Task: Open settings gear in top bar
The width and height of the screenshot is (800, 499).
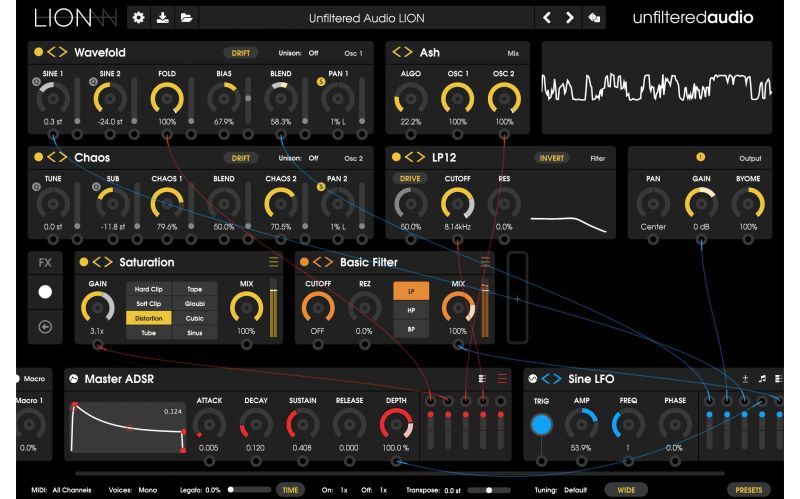Action: (x=138, y=18)
